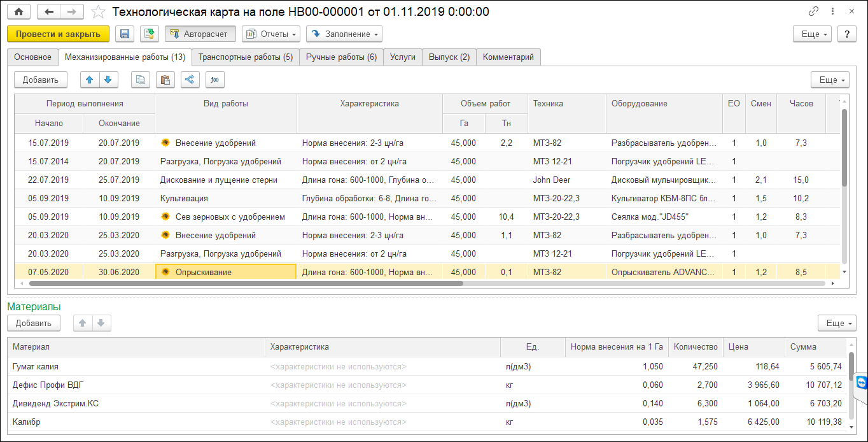Add document to favorites with star icon
This screenshot has width=868, height=442.
coord(98,11)
